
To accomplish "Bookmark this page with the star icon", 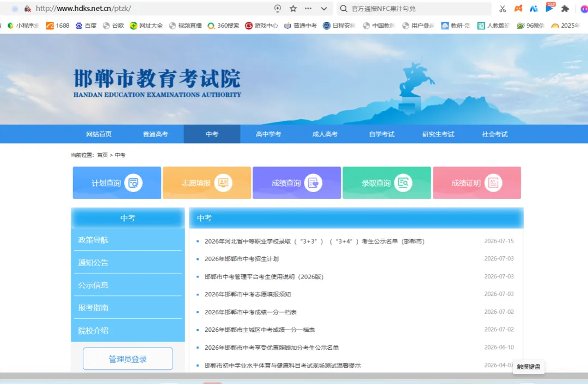I will point(293,9).
